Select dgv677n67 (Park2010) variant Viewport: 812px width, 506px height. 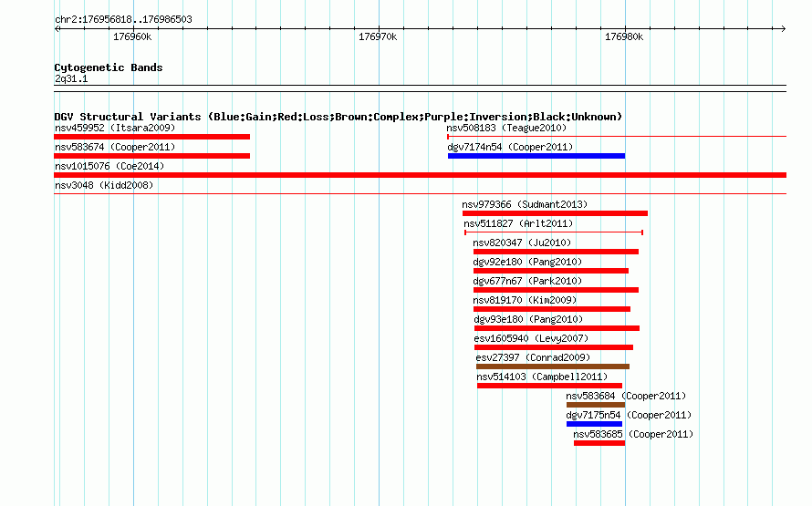pos(527,281)
